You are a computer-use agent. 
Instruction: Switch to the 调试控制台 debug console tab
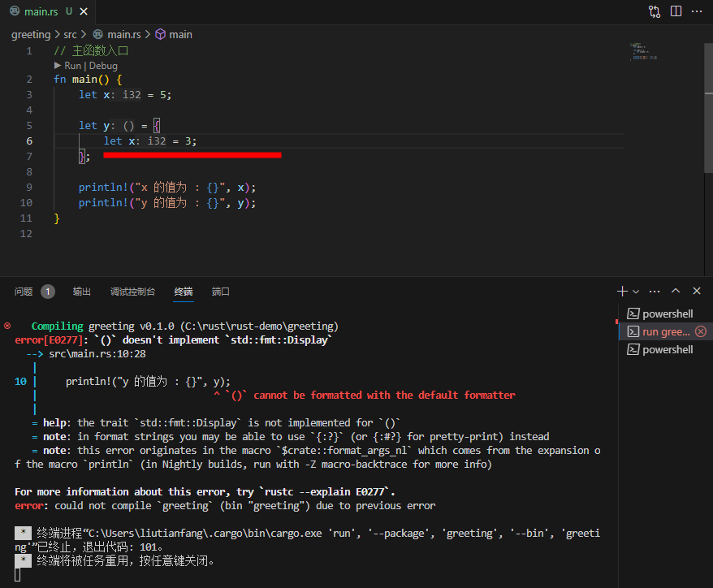pyautogui.click(x=133, y=292)
